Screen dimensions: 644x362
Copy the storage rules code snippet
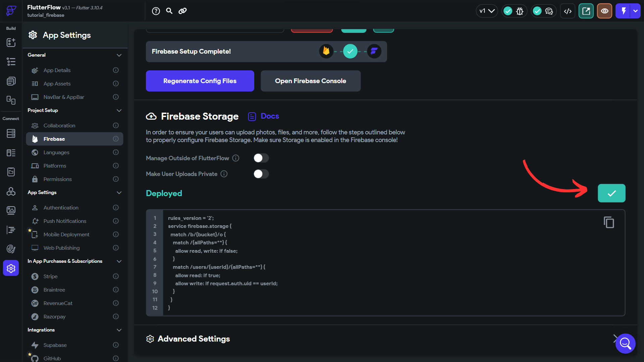tap(609, 222)
